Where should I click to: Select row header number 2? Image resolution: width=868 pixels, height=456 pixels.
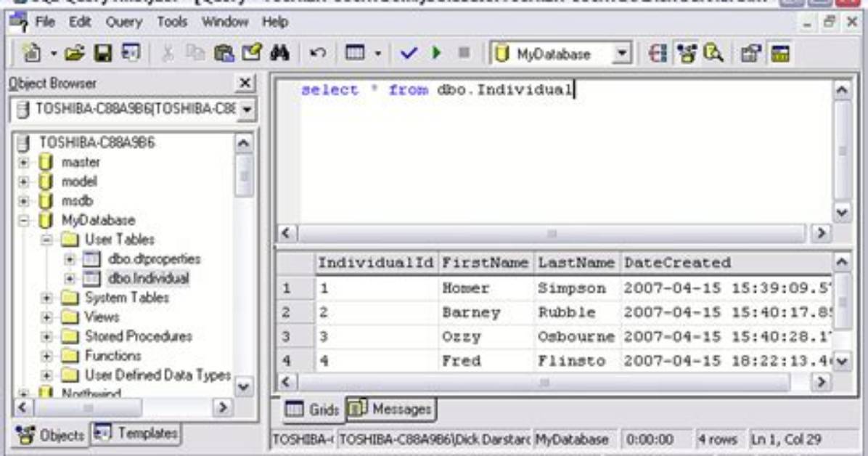tap(296, 312)
